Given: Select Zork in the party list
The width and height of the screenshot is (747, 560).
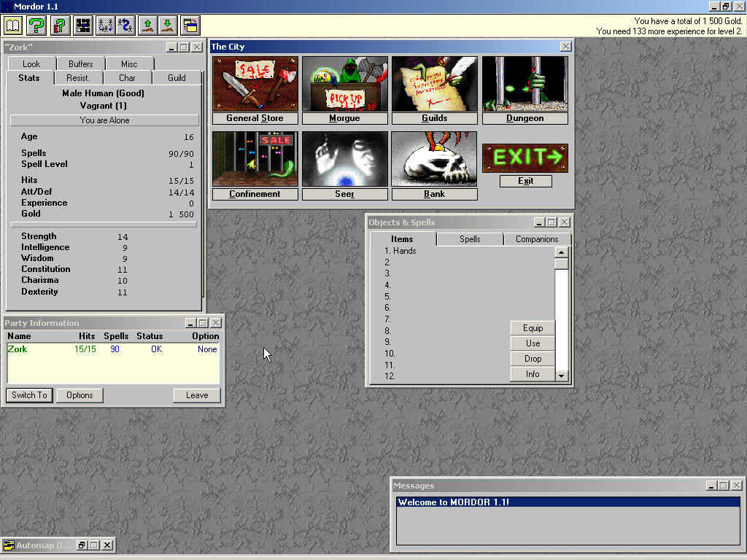Looking at the screenshot, I should (x=113, y=349).
